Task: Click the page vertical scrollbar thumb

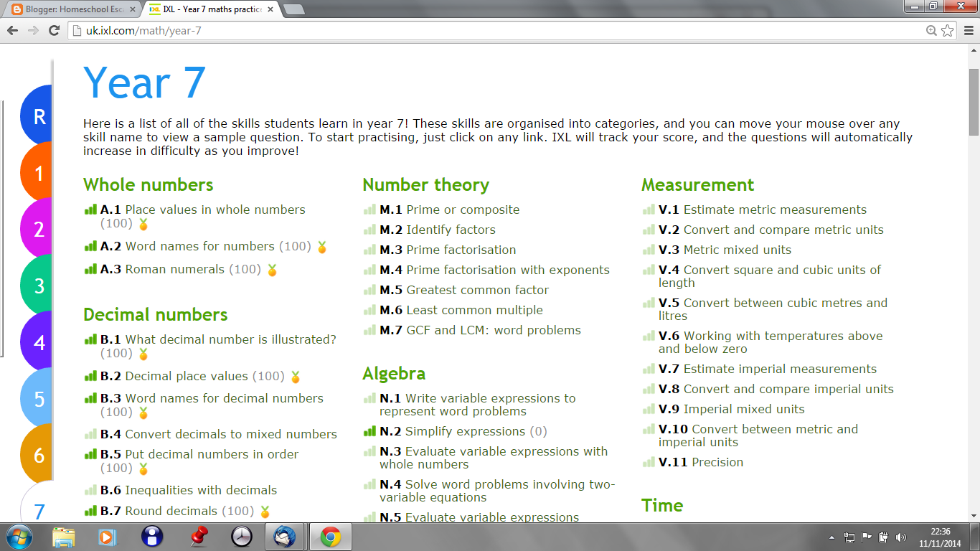Action: (974, 103)
